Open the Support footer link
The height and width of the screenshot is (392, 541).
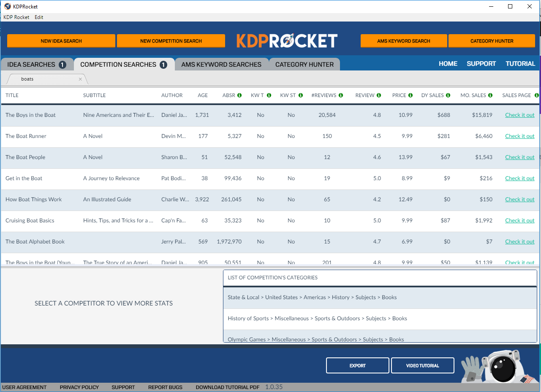click(123, 387)
